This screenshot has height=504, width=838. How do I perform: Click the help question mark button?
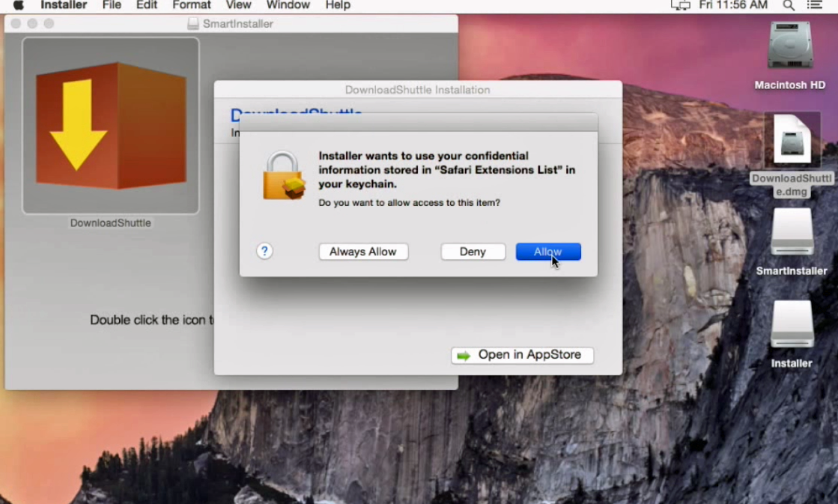[x=264, y=251]
